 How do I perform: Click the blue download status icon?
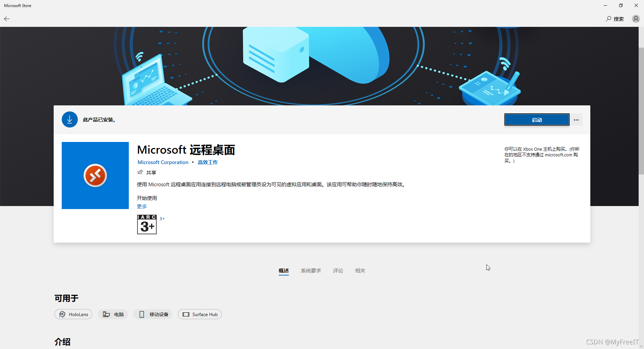pyautogui.click(x=70, y=119)
